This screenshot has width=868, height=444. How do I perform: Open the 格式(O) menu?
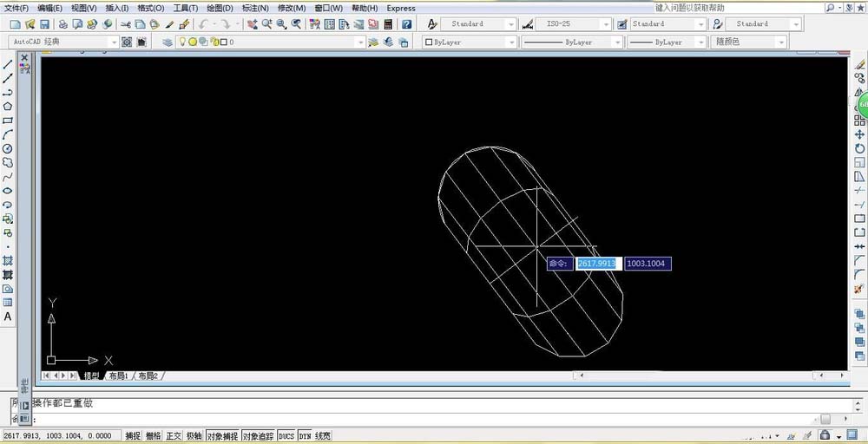[x=151, y=9]
